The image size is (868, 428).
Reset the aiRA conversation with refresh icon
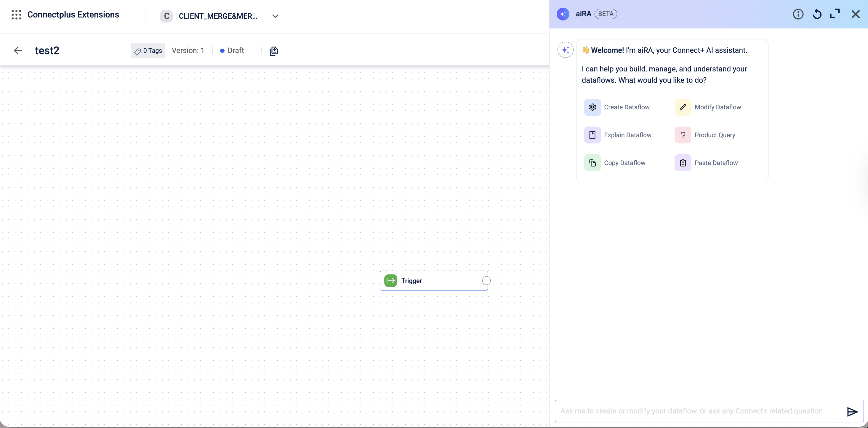pos(817,14)
